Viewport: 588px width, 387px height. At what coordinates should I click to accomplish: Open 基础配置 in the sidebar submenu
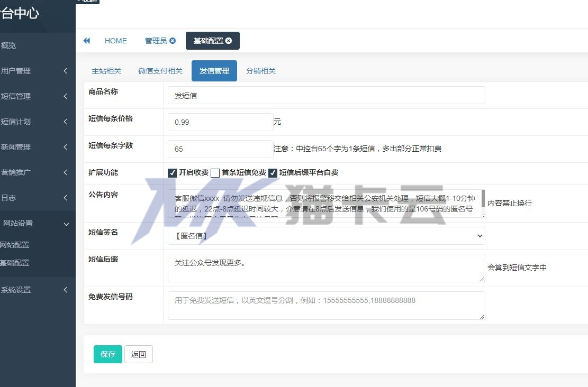click(15, 263)
